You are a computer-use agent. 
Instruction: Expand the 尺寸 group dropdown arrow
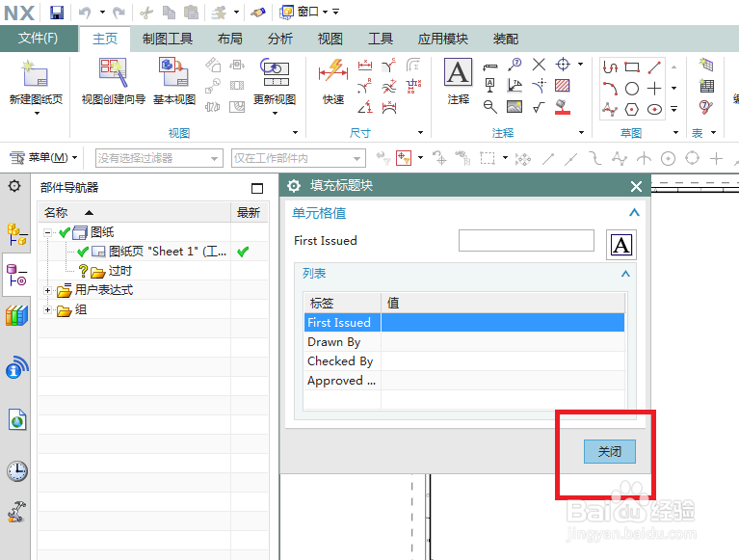point(420,133)
